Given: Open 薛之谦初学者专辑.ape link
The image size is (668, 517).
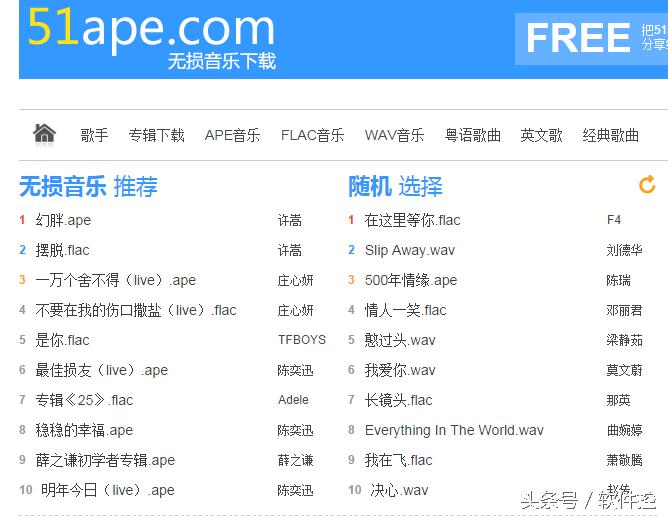Looking at the screenshot, I should [x=105, y=460].
